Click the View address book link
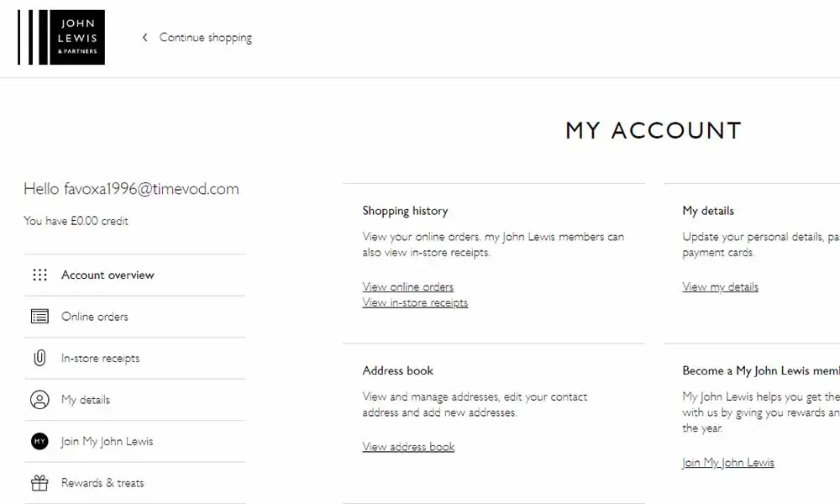The width and height of the screenshot is (840, 504). 408,447
